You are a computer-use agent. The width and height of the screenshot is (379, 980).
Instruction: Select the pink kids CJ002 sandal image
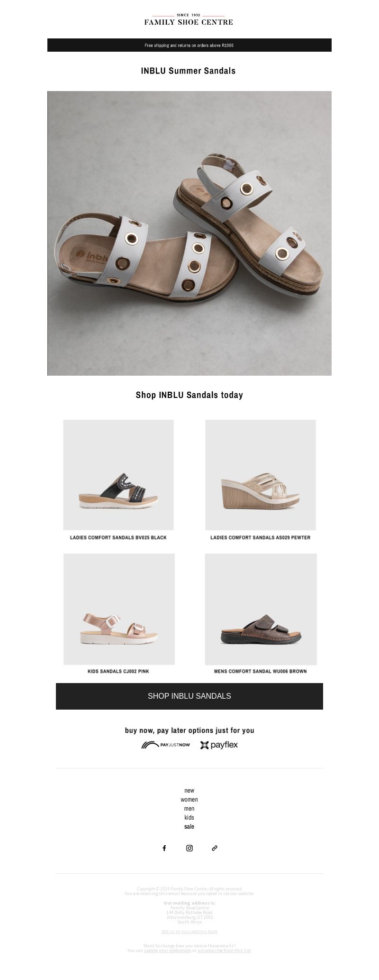point(119,609)
